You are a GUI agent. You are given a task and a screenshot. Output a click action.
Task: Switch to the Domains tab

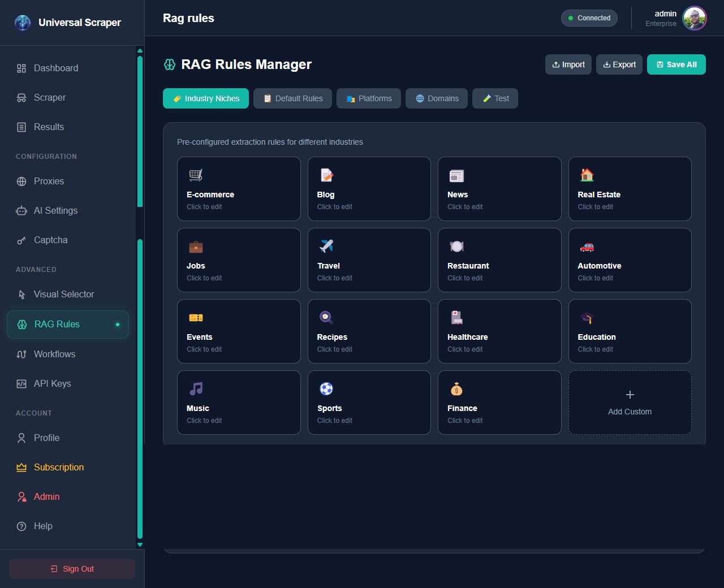[x=436, y=98]
